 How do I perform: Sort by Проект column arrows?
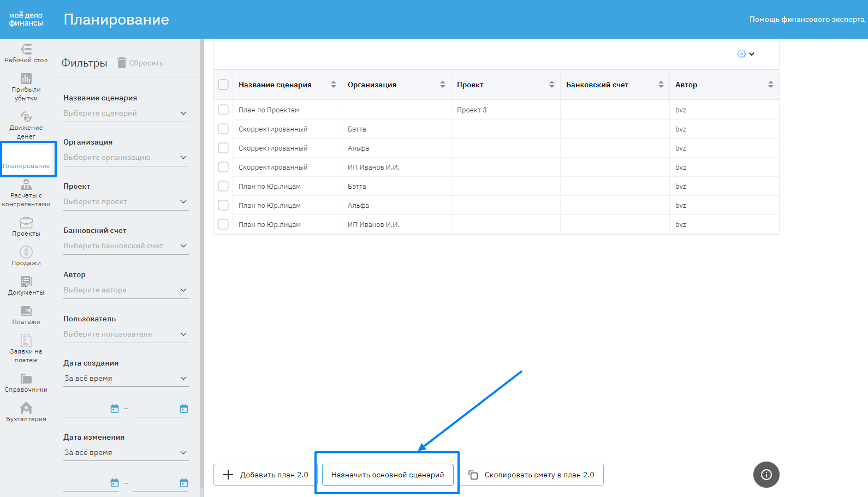coord(552,85)
